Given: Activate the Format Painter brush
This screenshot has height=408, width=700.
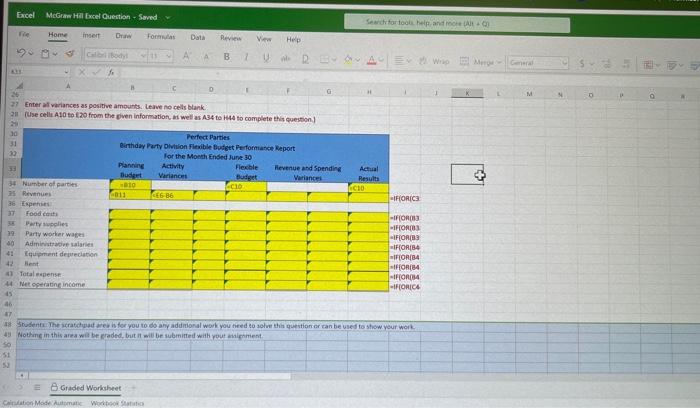Looking at the screenshot, I should 70,54.
